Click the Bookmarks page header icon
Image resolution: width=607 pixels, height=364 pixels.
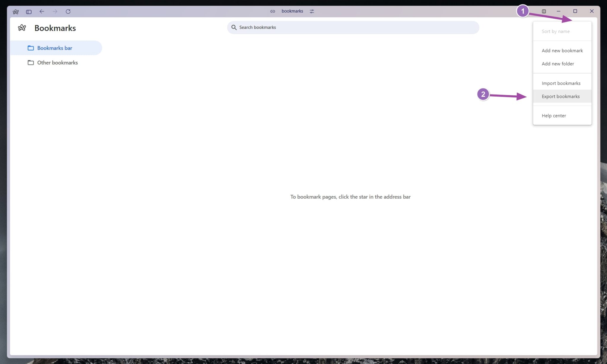coord(22,28)
